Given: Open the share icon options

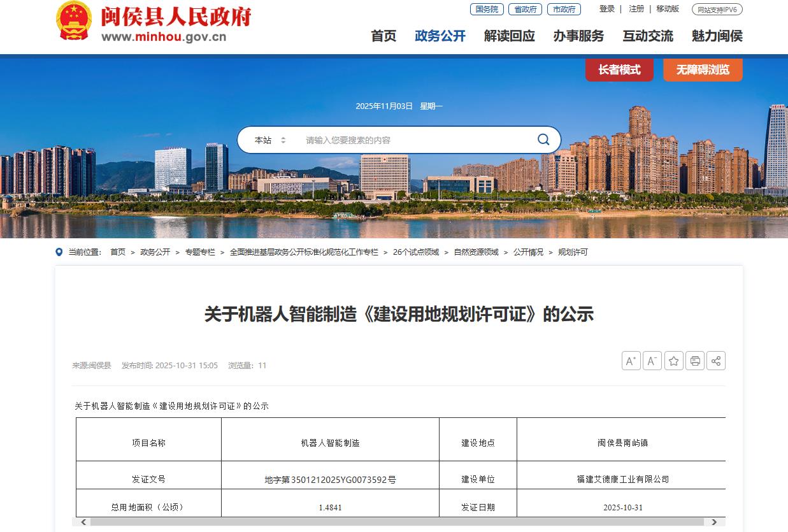Looking at the screenshot, I should 716,361.
